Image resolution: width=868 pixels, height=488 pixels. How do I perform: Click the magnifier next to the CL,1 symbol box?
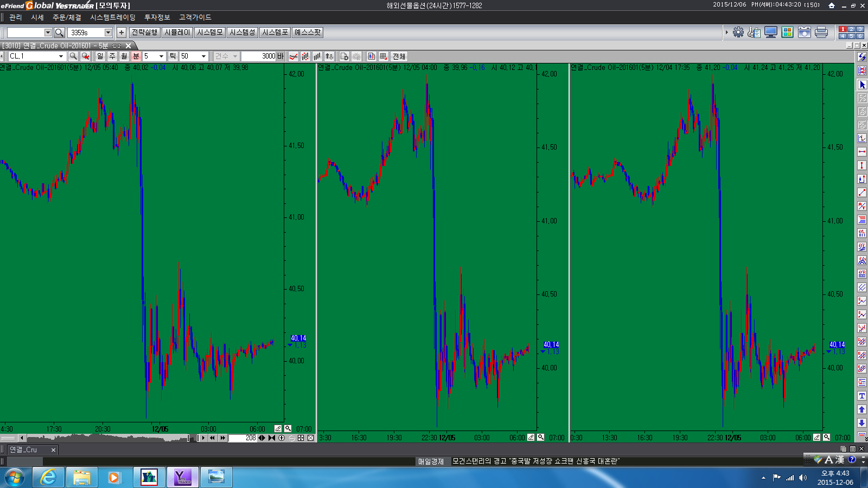(73, 56)
